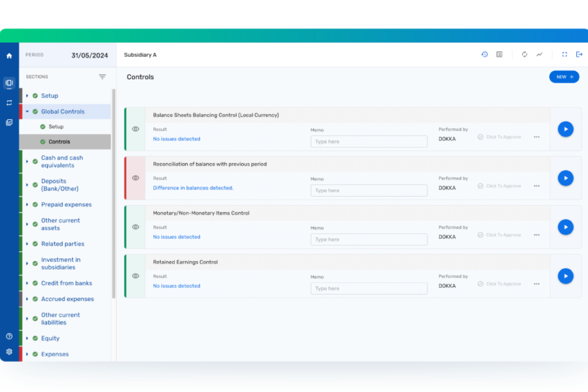
Task: Collapse the Global Controls section
Action: (x=27, y=112)
